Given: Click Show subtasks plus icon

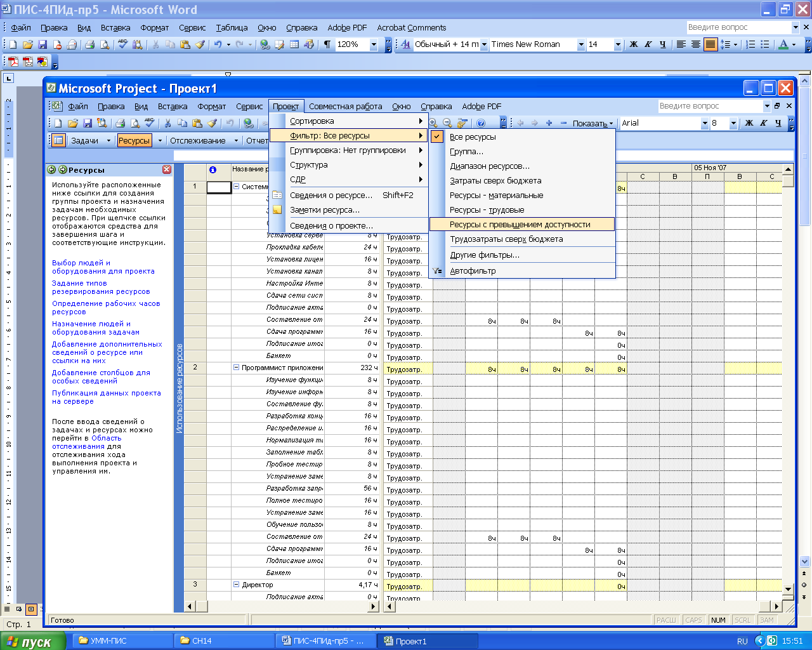Looking at the screenshot, I should [549, 123].
